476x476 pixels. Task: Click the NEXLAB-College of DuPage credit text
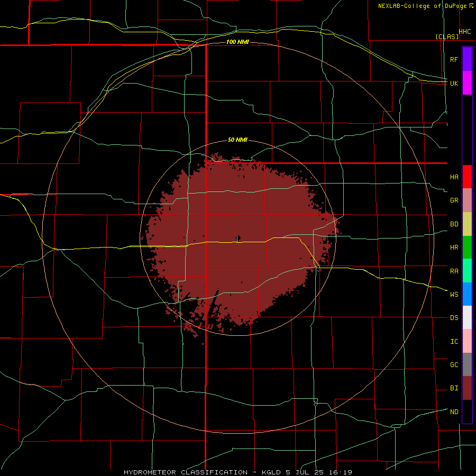422,6
